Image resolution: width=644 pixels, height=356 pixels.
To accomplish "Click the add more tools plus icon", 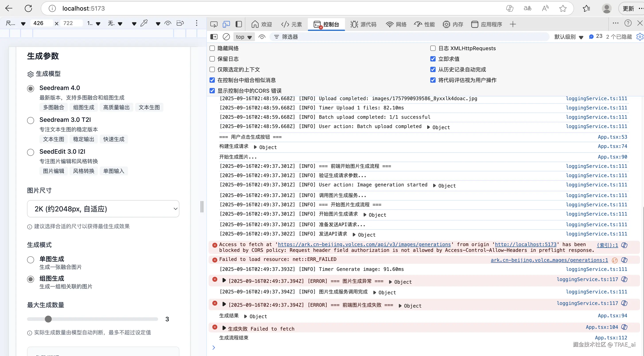I will pyautogui.click(x=513, y=24).
